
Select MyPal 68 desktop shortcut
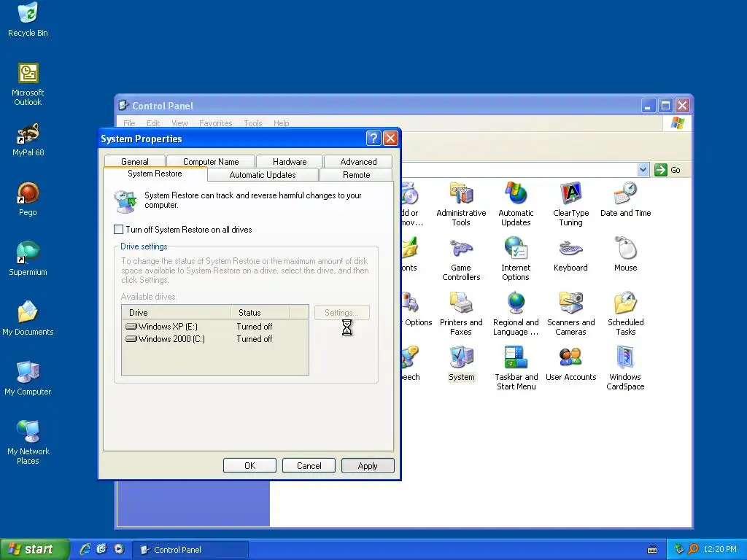click(28, 139)
